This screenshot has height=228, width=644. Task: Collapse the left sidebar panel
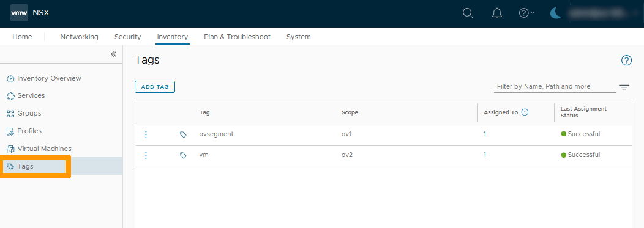(114, 54)
